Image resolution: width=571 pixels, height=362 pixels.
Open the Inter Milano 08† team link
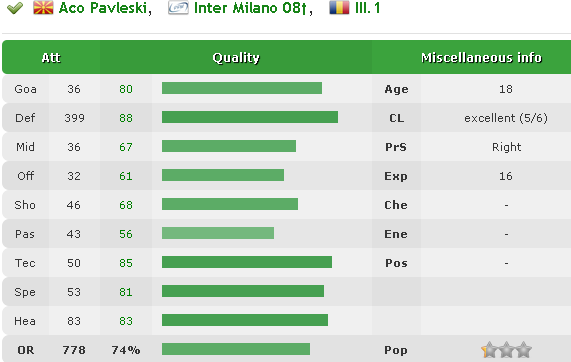point(251,8)
